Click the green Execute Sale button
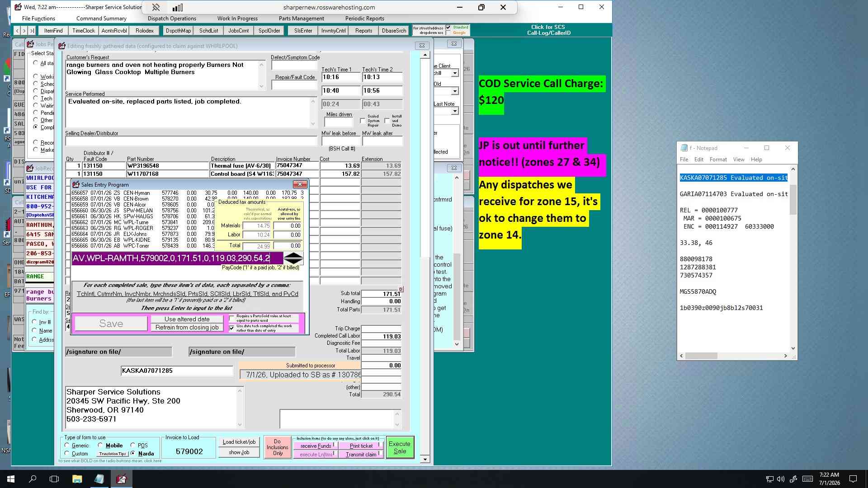This screenshot has height=488, width=868. point(400,447)
